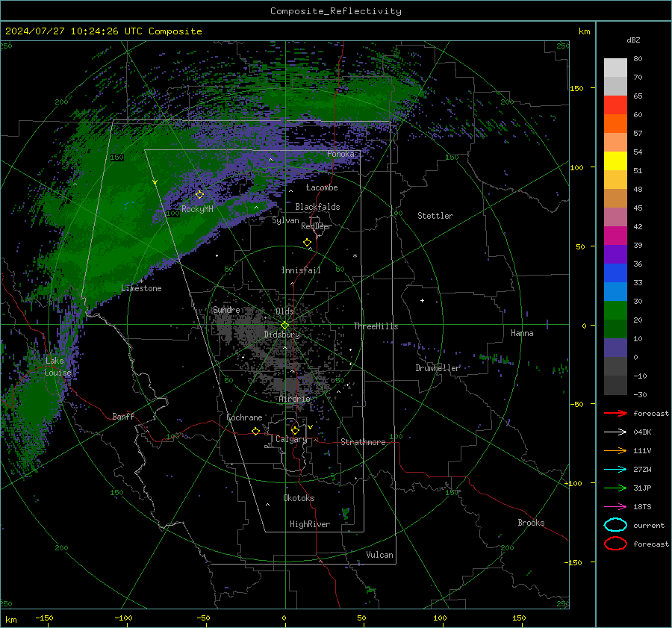
Task: Select the lightest gray 80 dBZ swatch
Action: pyautogui.click(x=615, y=68)
